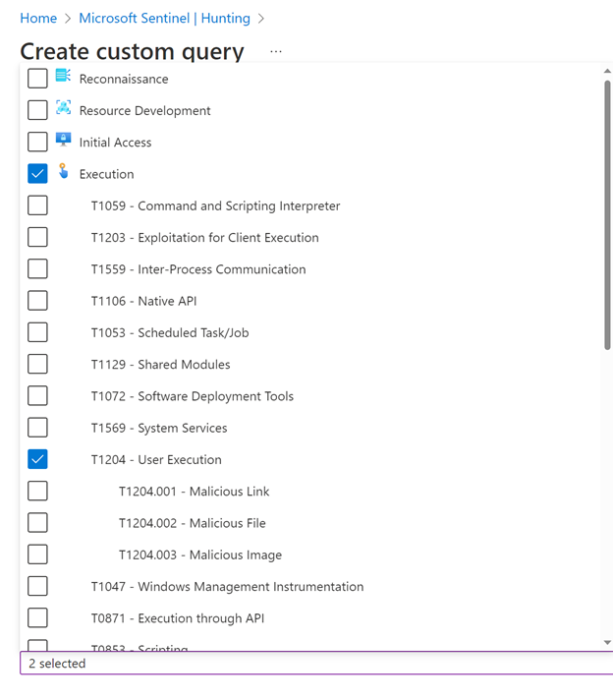Click 'T1204.001 - Malicious Link' text
Screen dimensions: 613x700
(195, 491)
